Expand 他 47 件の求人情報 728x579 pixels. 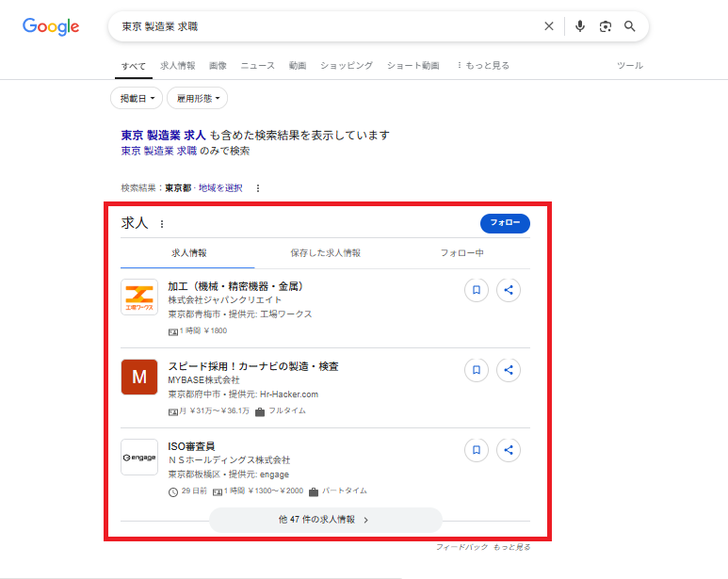(326, 520)
